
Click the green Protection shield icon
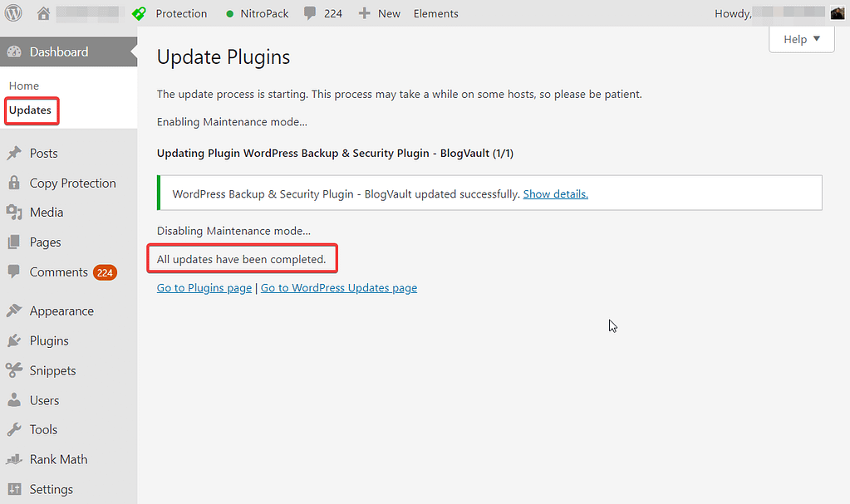click(x=139, y=13)
